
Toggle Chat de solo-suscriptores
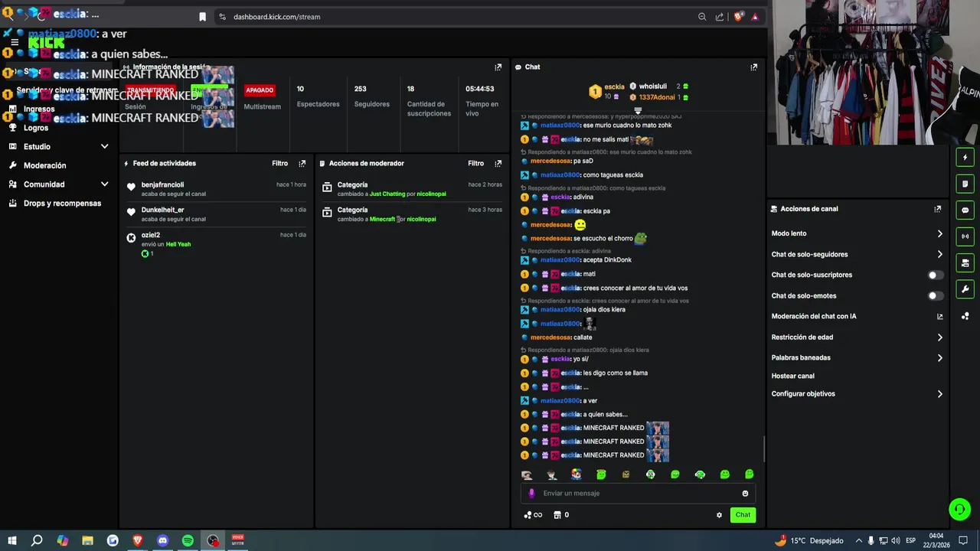pos(935,275)
